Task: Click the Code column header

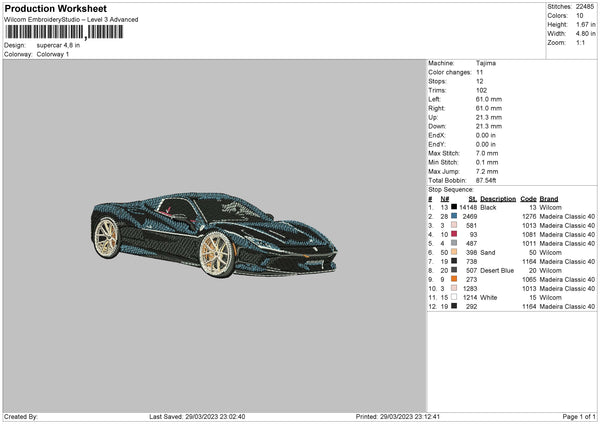Action: 528,198
